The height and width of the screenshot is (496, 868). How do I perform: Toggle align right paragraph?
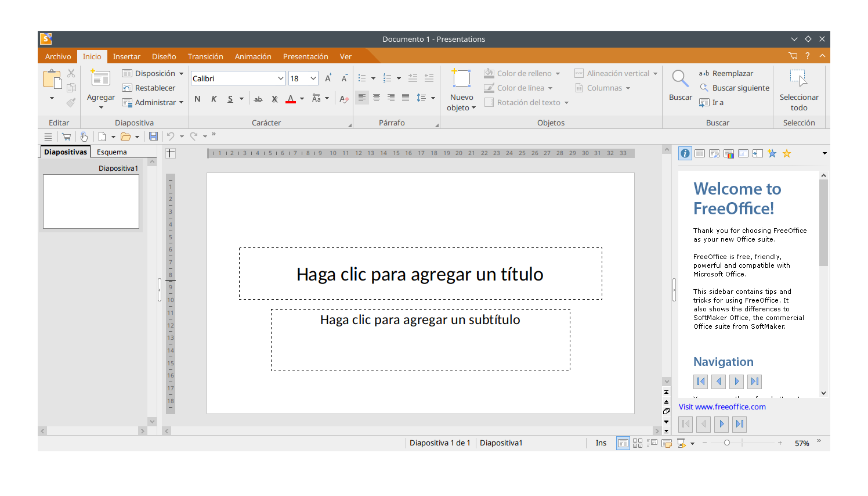tap(391, 98)
